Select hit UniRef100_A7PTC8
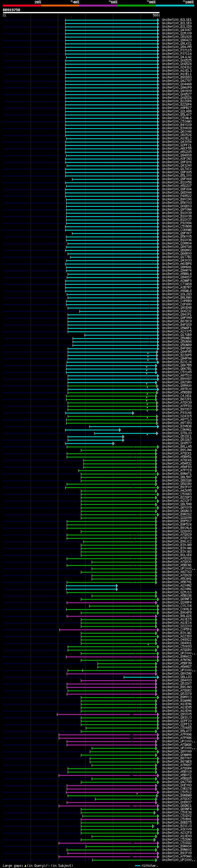The height and width of the screenshot is (868, 197). tap(176, 470)
